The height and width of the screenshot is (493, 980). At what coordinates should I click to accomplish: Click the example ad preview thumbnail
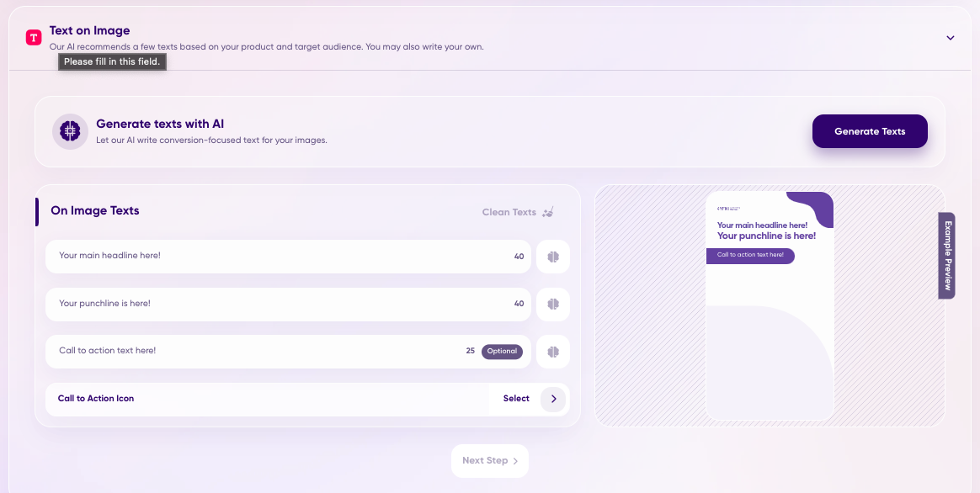770,305
